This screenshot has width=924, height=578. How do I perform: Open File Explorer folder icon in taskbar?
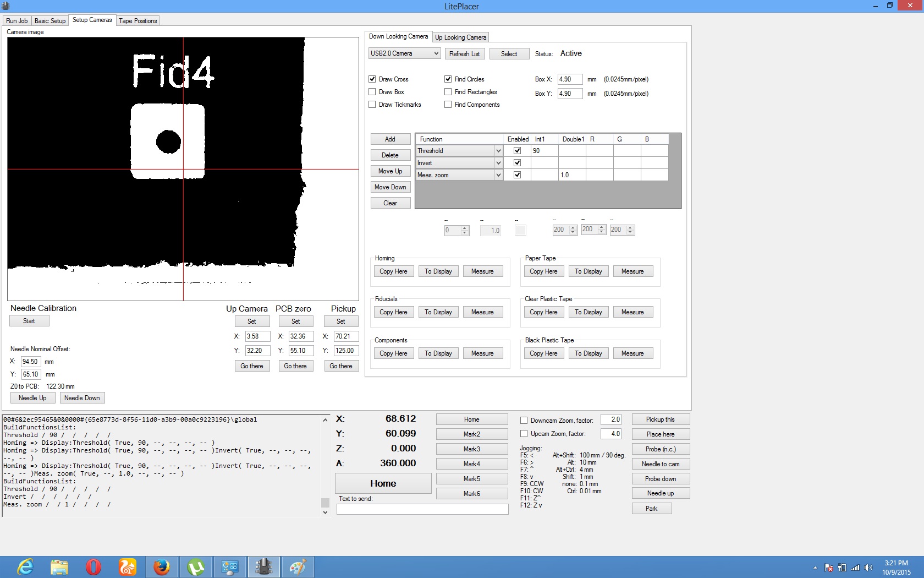click(x=59, y=566)
